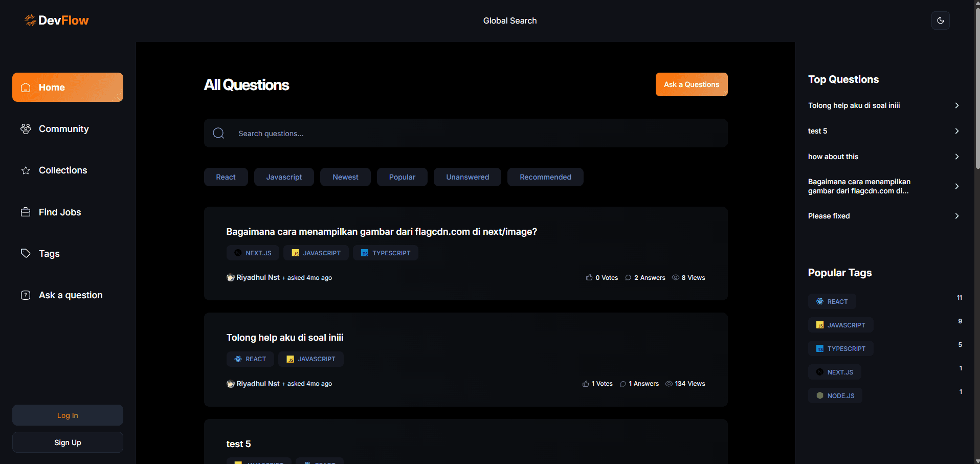Go to Find Jobs via the briefcase icon

(26, 212)
